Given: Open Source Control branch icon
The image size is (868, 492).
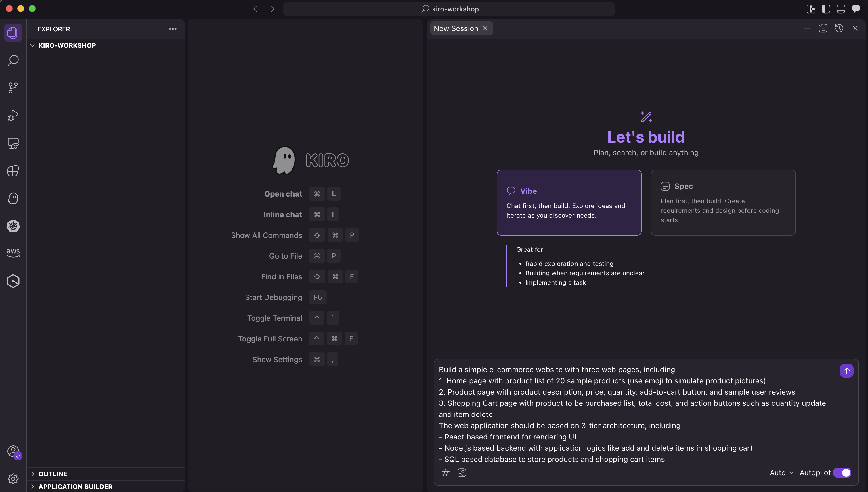Looking at the screenshot, I should [x=13, y=88].
